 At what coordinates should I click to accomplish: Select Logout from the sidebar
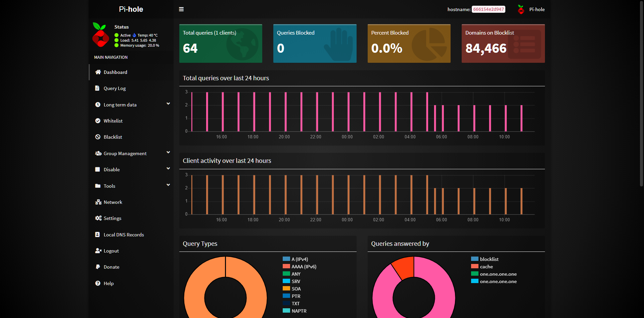click(111, 251)
